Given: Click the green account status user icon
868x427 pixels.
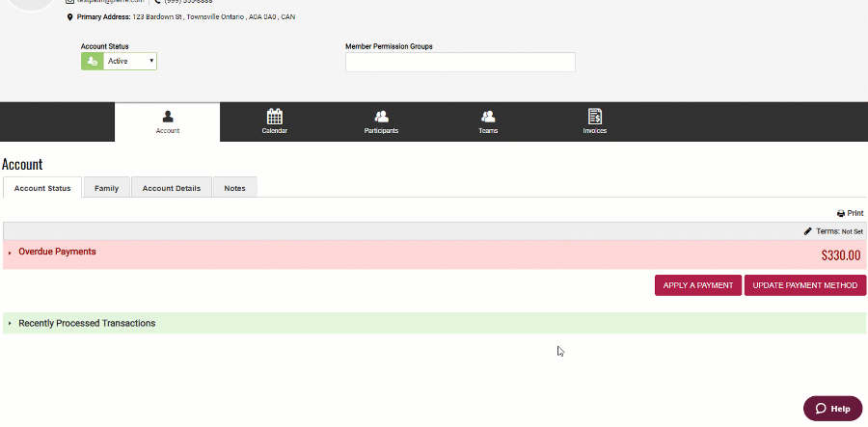Looking at the screenshot, I should point(92,61).
